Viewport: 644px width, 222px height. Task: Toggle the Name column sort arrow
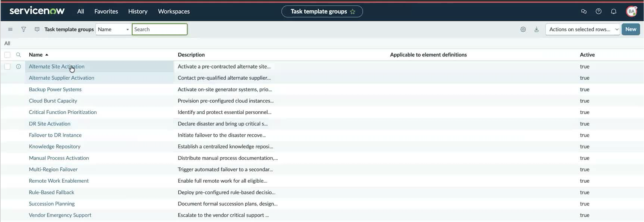[47, 55]
